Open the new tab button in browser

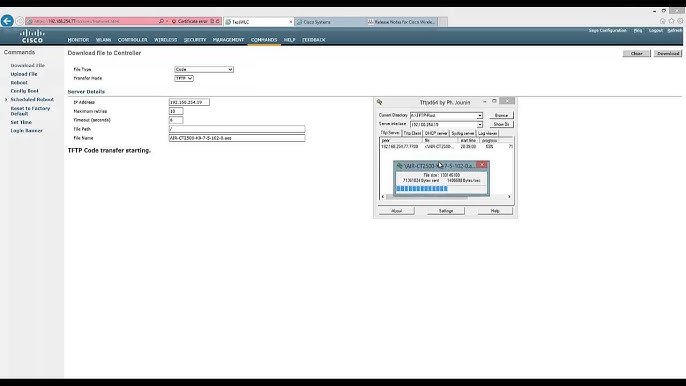coord(443,21)
